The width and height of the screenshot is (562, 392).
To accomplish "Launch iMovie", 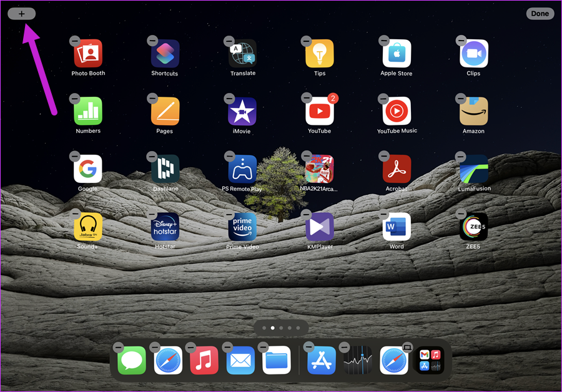I will pos(243,111).
